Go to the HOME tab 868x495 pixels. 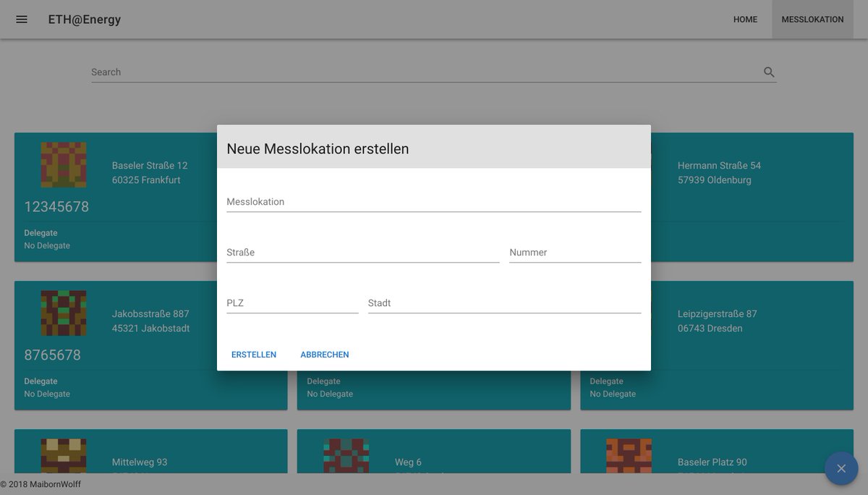pos(745,20)
